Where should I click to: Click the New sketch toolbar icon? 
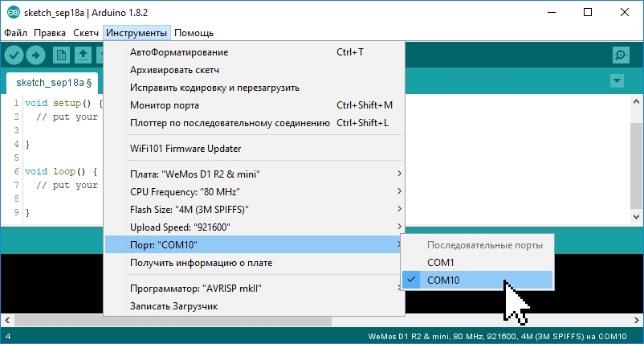point(61,55)
